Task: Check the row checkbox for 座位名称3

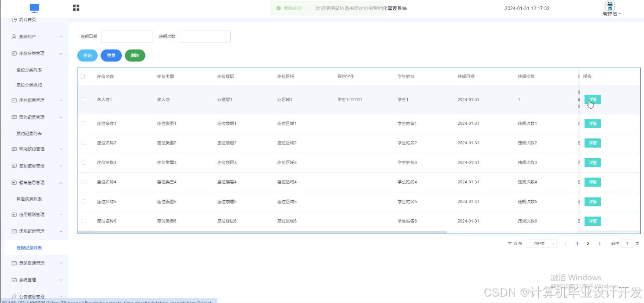Action: click(x=83, y=162)
